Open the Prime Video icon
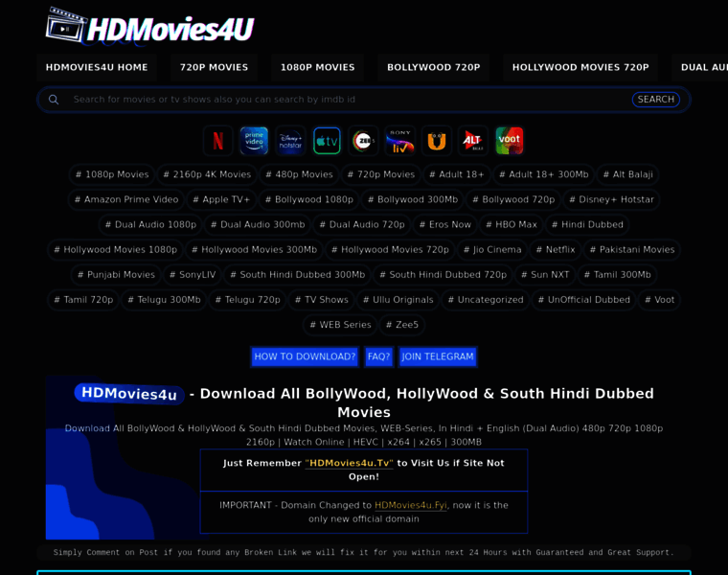The image size is (728, 575). pos(254,140)
